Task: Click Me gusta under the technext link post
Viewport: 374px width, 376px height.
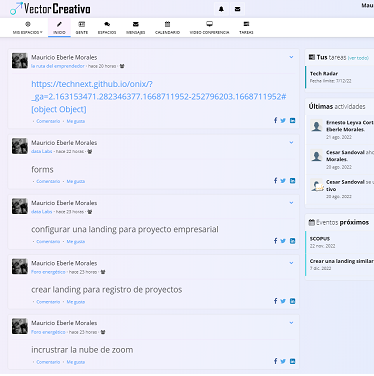Action: pyautogui.click(x=76, y=121)
